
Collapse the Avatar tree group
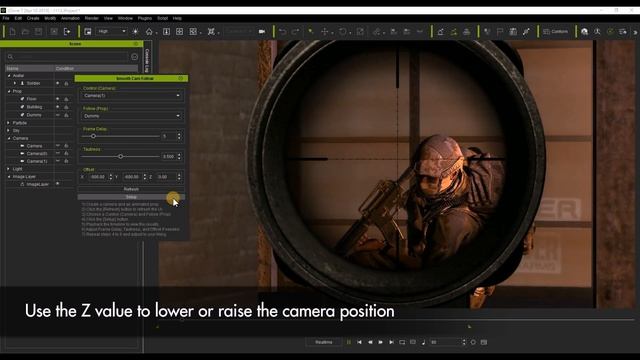pos(9,76)
